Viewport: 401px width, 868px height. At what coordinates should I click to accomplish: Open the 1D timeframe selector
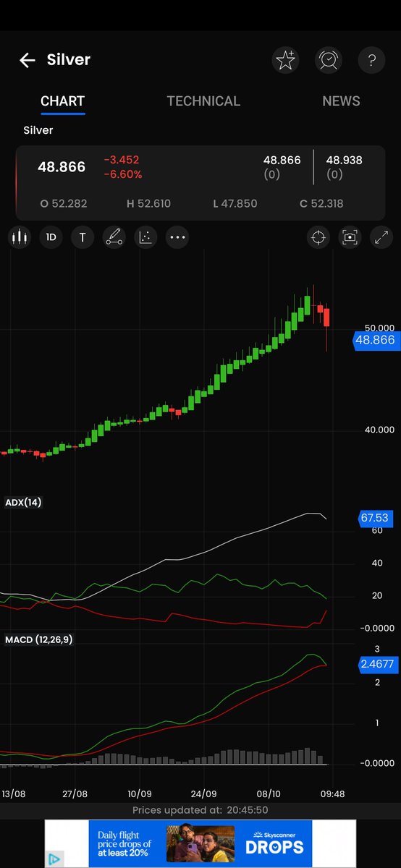51,237
